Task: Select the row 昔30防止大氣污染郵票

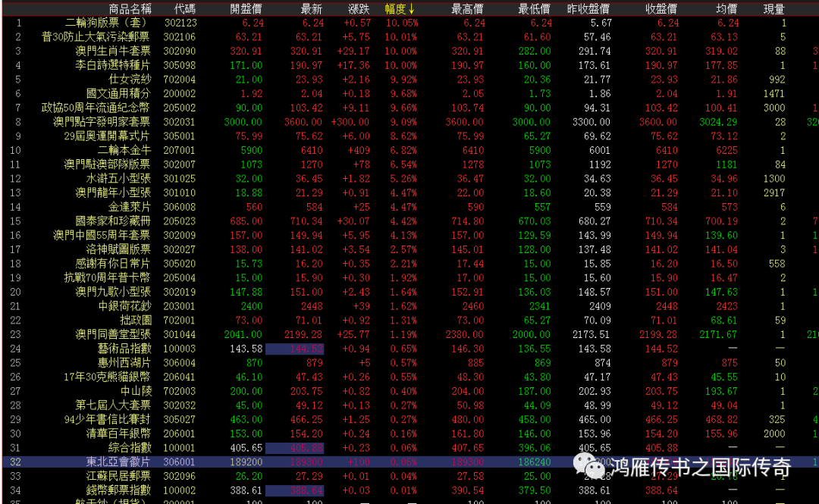Action: coord(410,37)
